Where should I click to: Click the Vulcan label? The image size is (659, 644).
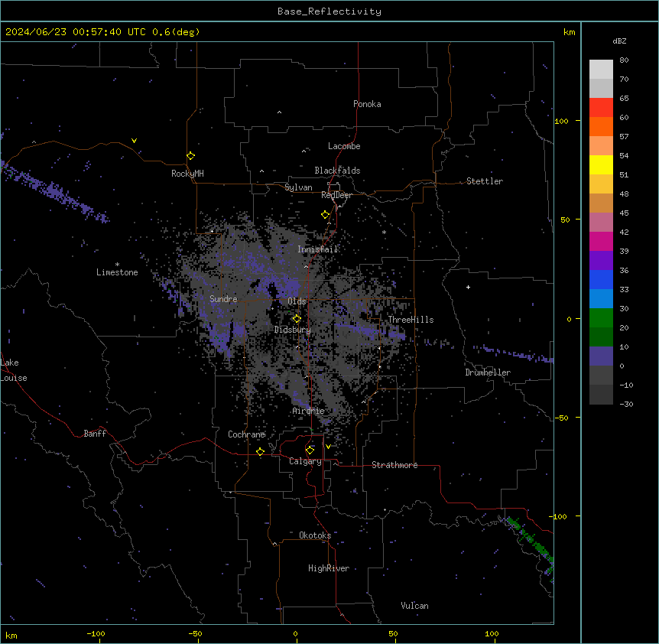pyautogui.click(x=415, y=606)
